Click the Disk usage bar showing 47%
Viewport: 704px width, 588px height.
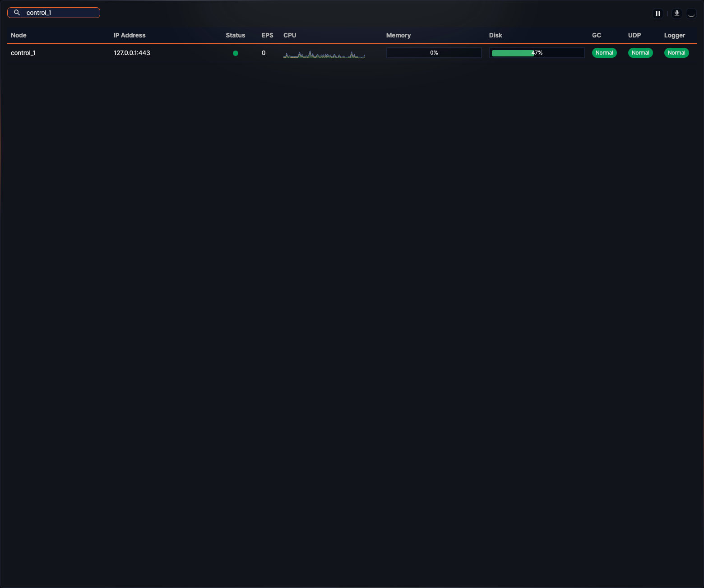coord(537,53)
